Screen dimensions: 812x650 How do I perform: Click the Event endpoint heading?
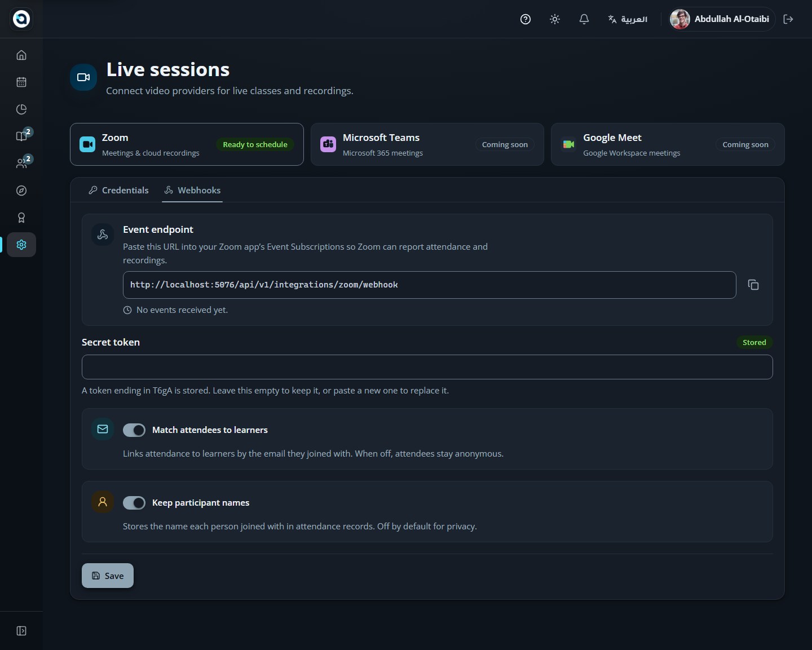pos(158,229)
